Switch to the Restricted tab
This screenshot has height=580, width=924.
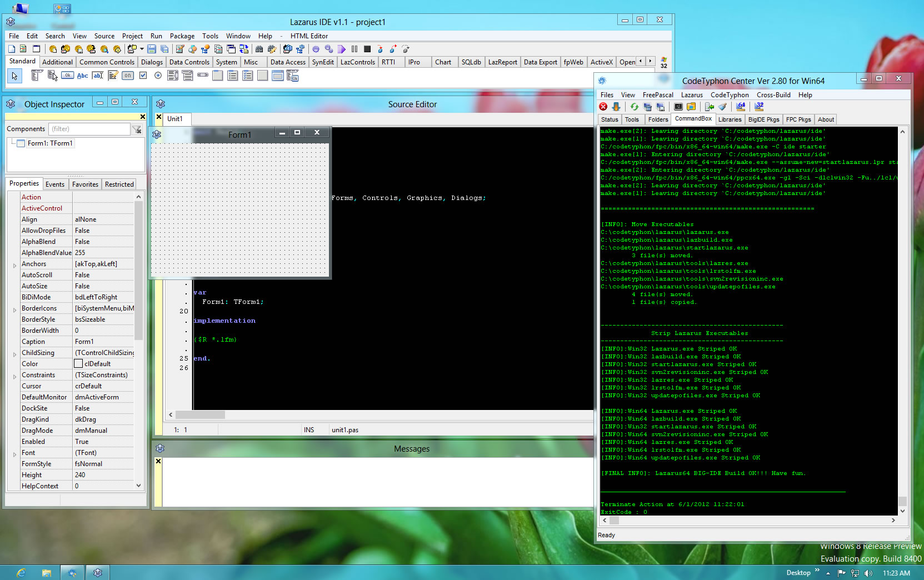tap(119, 184)
